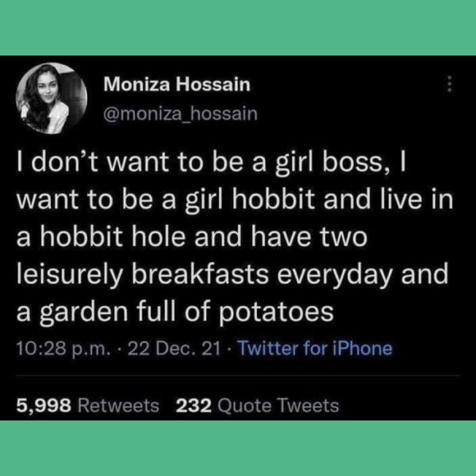
Task: Click the green band below the tweet
Action: (238, 448)
